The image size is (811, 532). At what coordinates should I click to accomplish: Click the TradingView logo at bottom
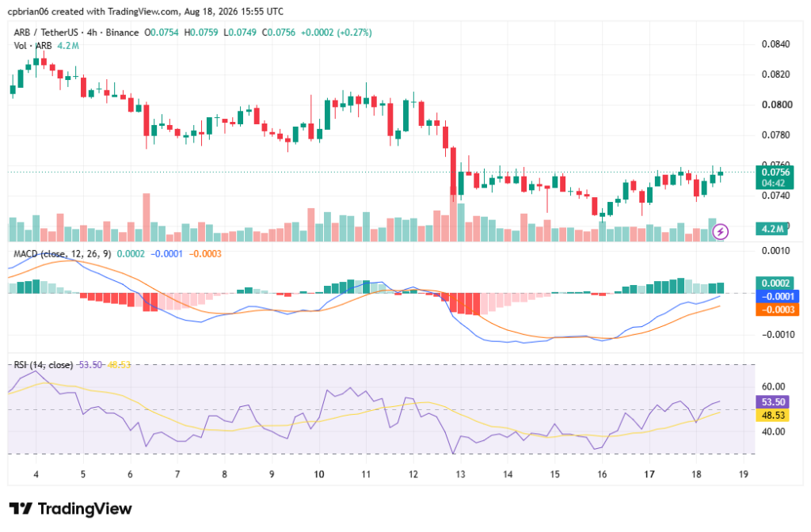point(70,509)
